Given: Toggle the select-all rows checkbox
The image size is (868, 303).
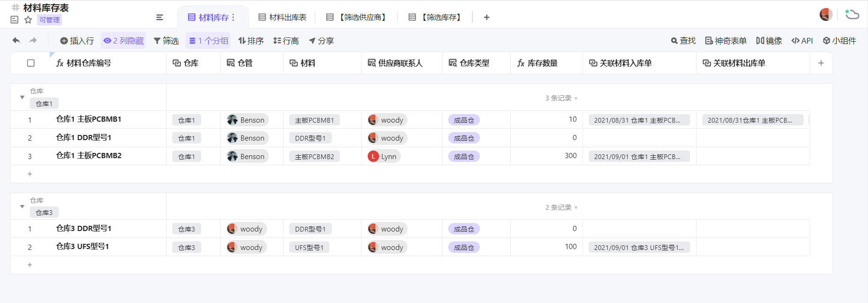Looking at the screenshot, I should coord(31,63).
